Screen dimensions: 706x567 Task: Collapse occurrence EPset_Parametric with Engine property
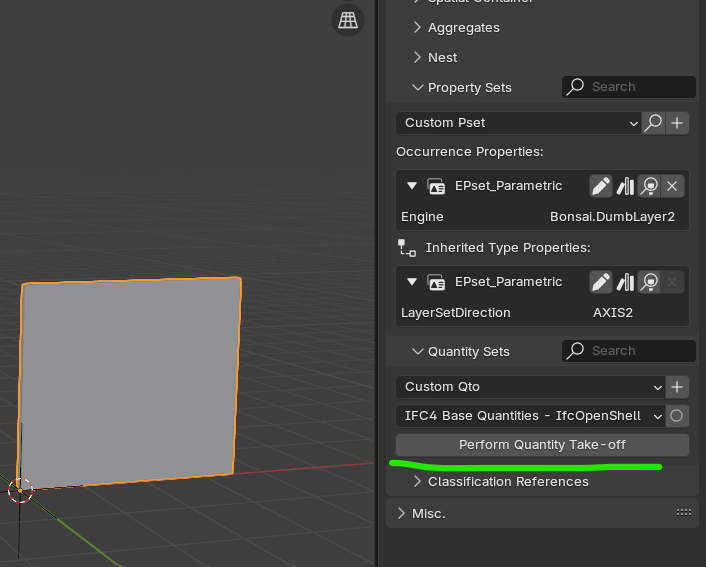412,186
